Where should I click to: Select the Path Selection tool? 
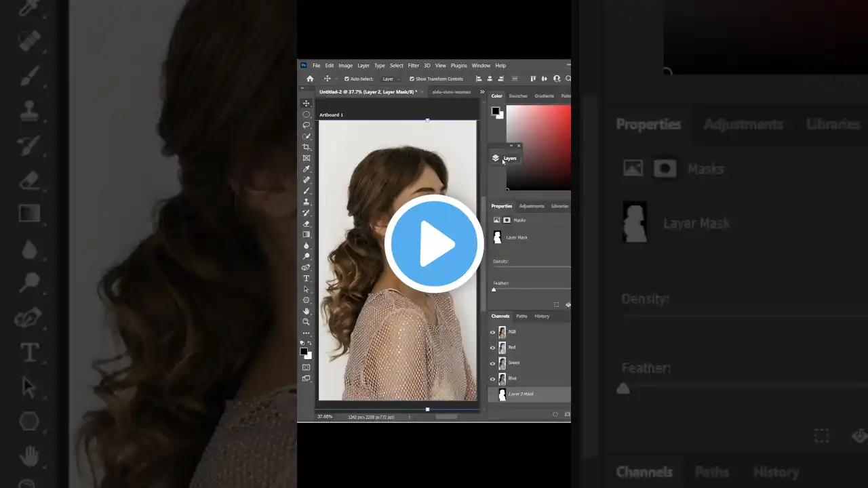[x=307, y=289]
